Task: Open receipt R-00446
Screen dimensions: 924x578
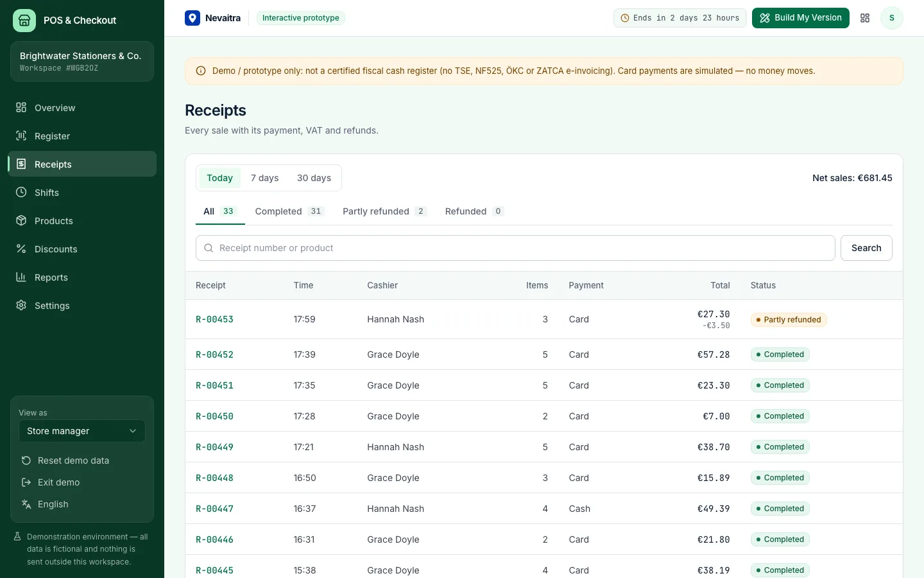Action: coord(214,539)
